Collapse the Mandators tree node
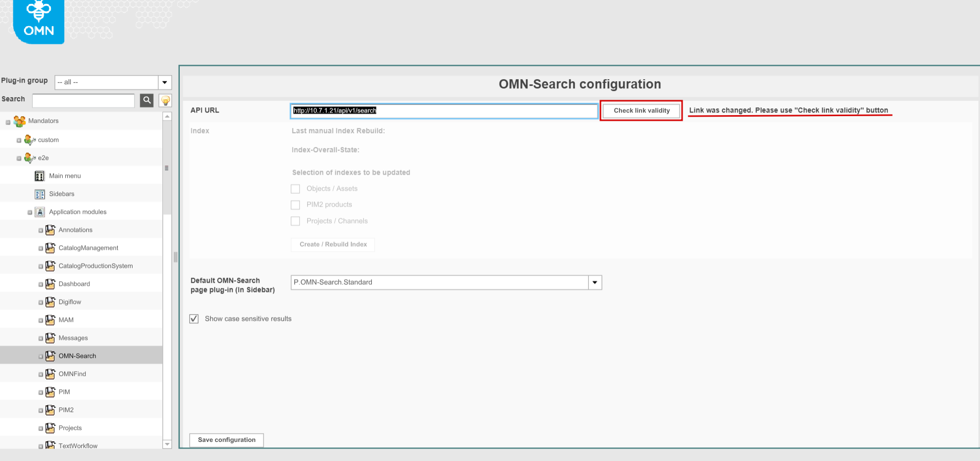Image resolution: width=980 pixels, height=461 pixels. [8, 122]
